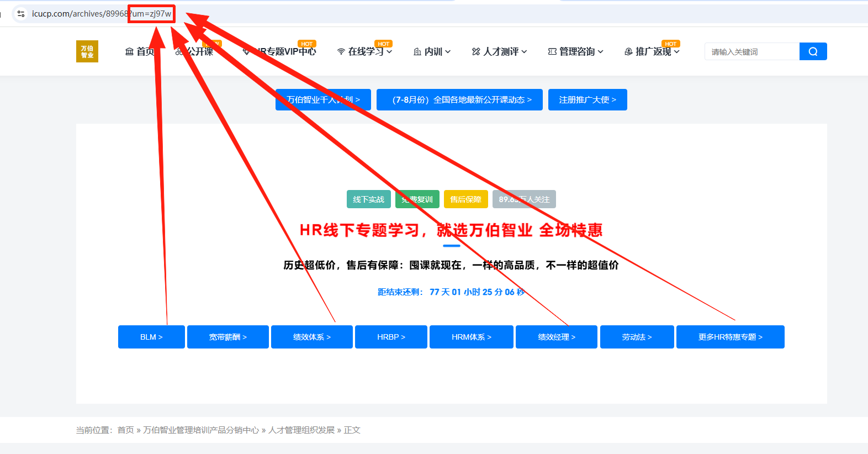Image resolution: width=868 pixels, height=454 pixels.
Task: Type in the 请输入关键词 search field
Action: 751,52
